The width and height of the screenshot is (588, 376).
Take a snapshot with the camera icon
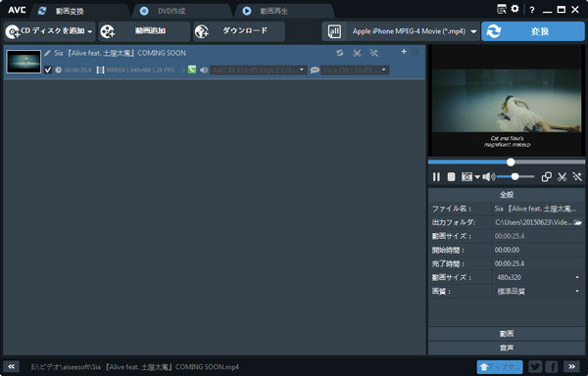point(466,177)
